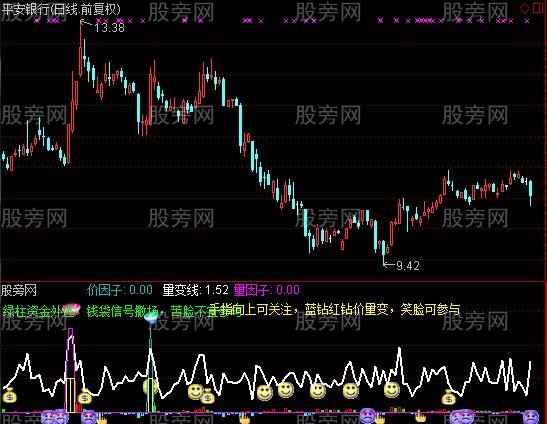
Task: Click the sad face beside the leftmost hand
Action: 89,418
